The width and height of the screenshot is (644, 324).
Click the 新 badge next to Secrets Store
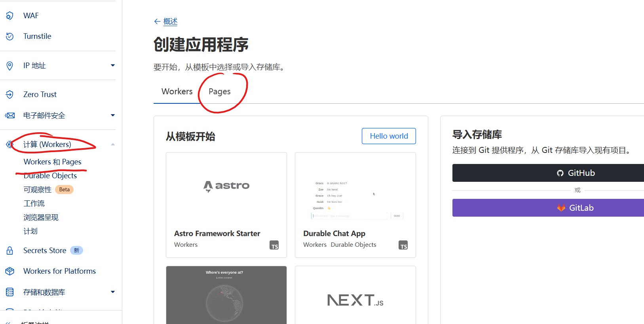coord(76,251)
